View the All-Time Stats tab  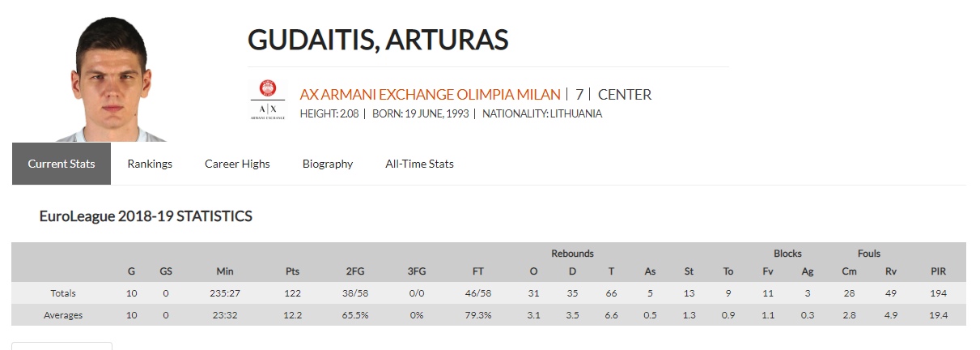click(x=419, y=164)
